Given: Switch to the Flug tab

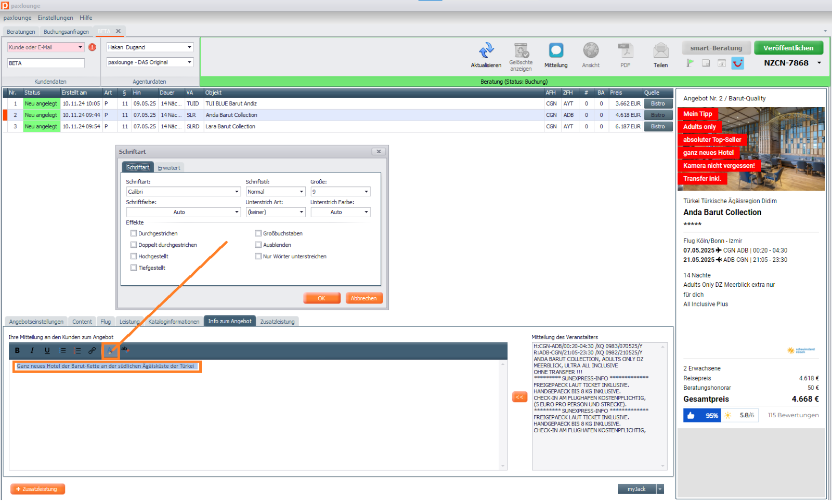Looking at the screenshot, I should [106, 322].
